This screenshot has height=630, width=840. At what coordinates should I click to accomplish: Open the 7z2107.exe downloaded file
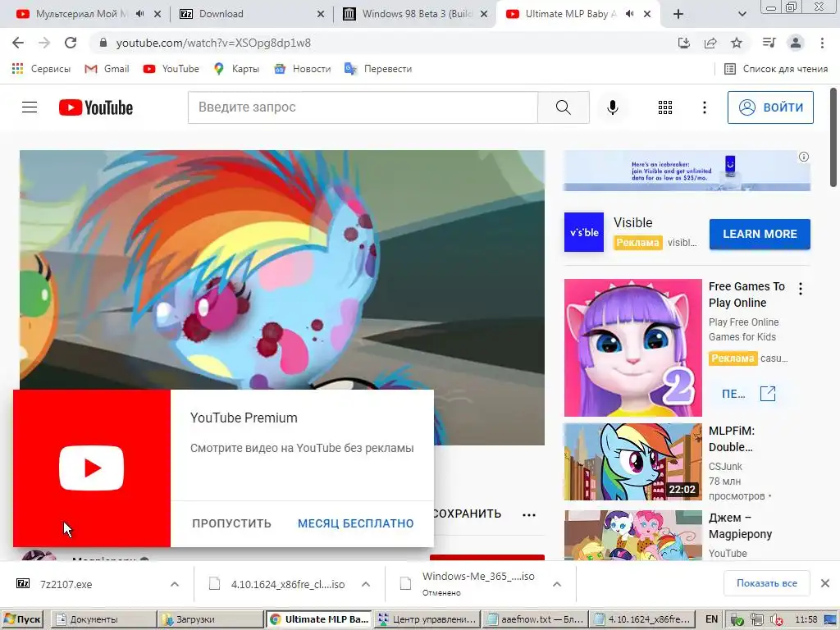click(66, 584)
